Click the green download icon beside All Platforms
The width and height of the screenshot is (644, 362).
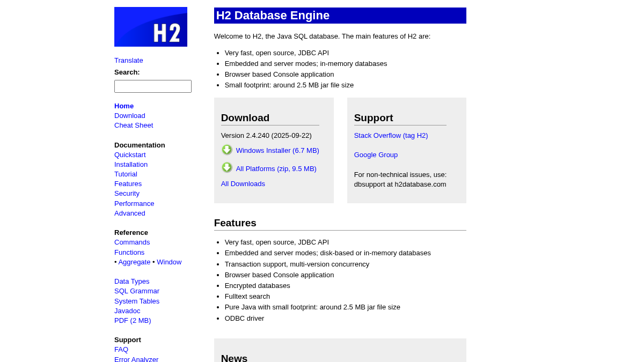(227, 167)
